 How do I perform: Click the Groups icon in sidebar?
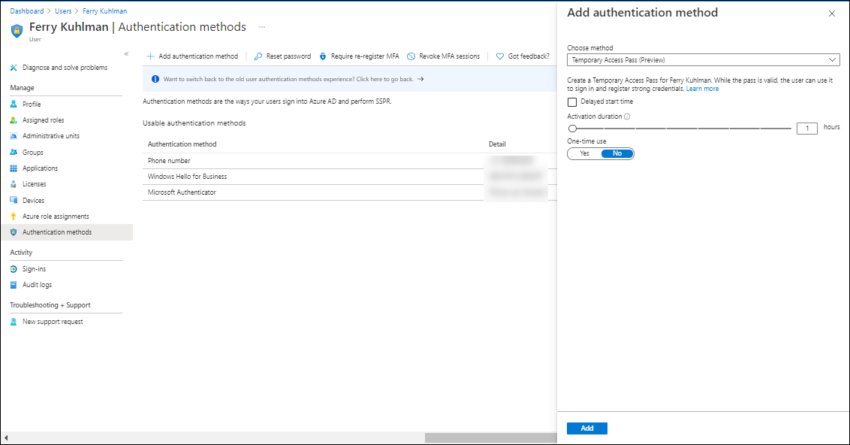click(x=13, y=152)
